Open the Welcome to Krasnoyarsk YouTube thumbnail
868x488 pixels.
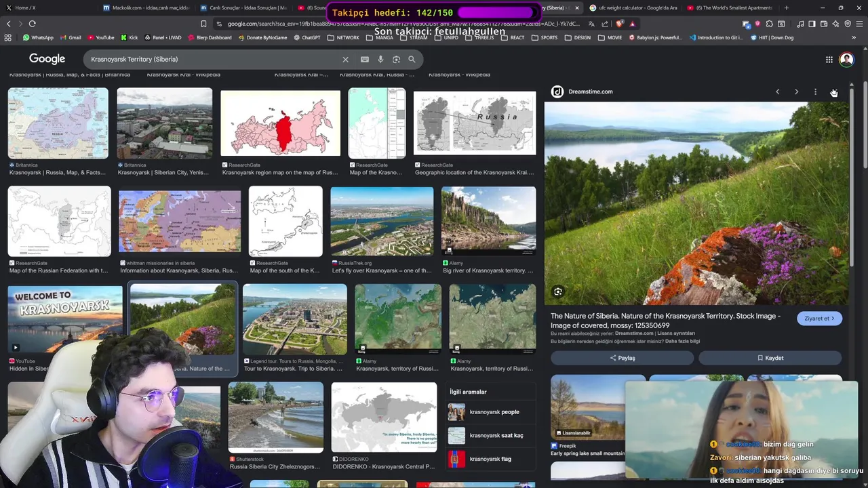65,319
